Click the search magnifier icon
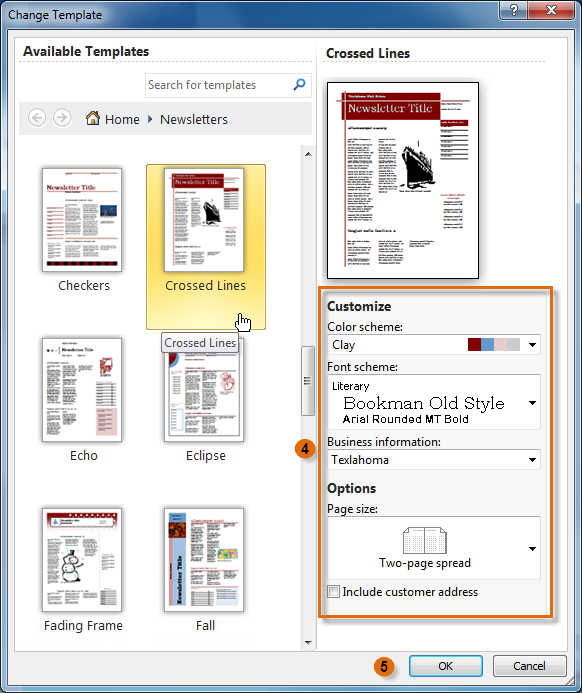 [299, 84]
